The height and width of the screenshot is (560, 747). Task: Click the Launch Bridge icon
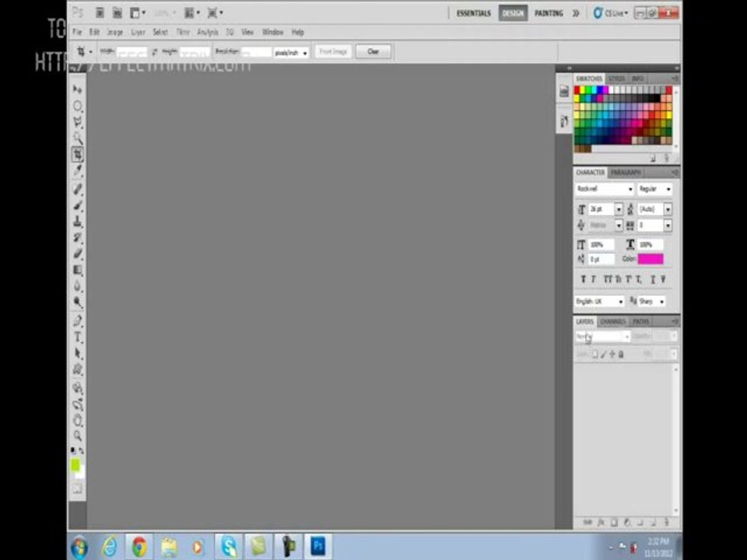pyautogui.click(x=100, y=13)
